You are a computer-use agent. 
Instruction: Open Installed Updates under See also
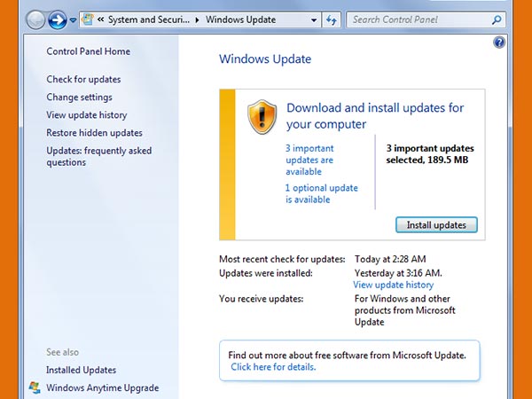coord(81,370)
